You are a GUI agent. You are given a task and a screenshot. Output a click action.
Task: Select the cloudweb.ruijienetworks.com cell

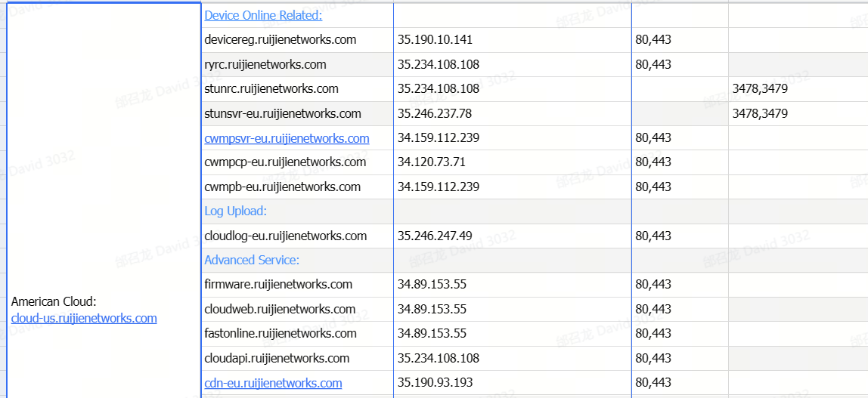(297, 309)
